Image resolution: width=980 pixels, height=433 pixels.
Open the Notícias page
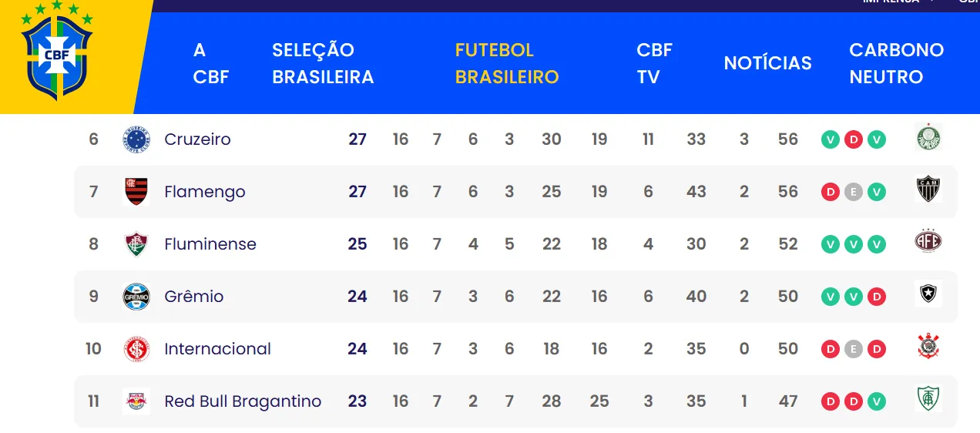click(x=768, y=63)
